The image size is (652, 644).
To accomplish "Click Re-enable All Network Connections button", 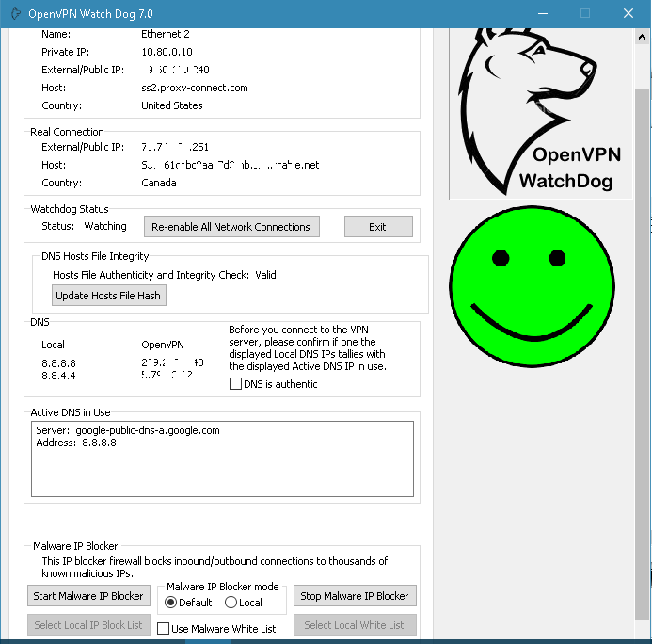I will (x=231, y=226).
